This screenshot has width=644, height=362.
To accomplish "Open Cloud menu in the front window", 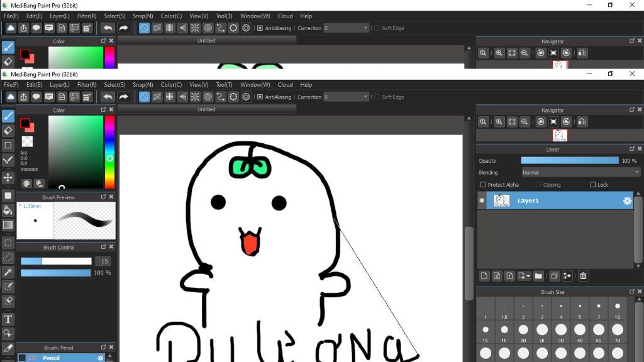I will 285,85.
